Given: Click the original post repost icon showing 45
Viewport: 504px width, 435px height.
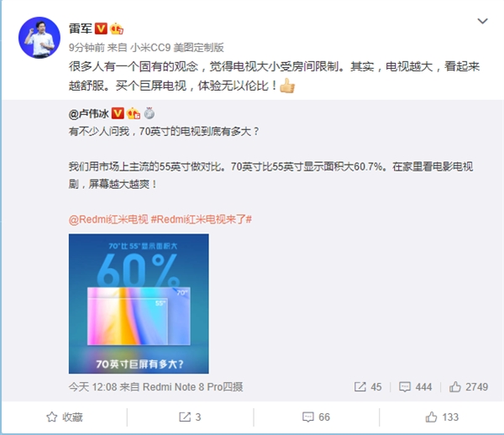Looking at the screenshot, I should pos(368,387).
